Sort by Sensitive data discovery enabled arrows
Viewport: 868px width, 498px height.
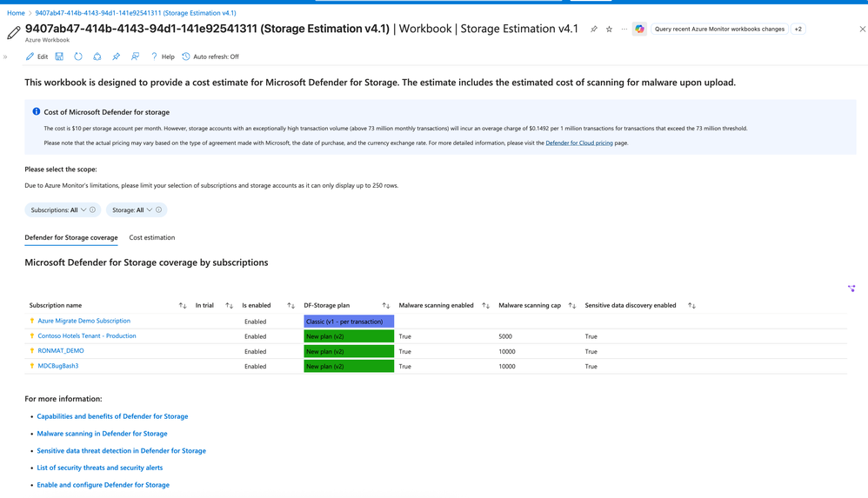click(x=691, y=305)
